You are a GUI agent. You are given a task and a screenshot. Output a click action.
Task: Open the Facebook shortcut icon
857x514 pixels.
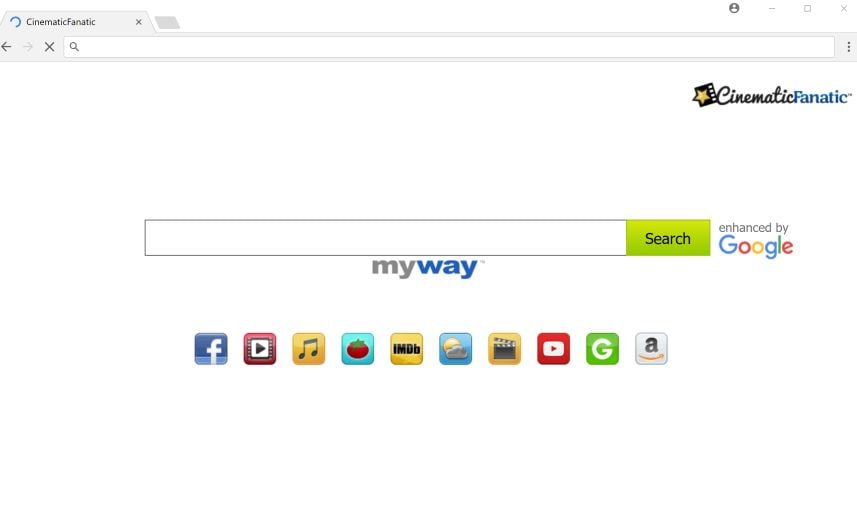pyautogui.click(x=211, y=348)
